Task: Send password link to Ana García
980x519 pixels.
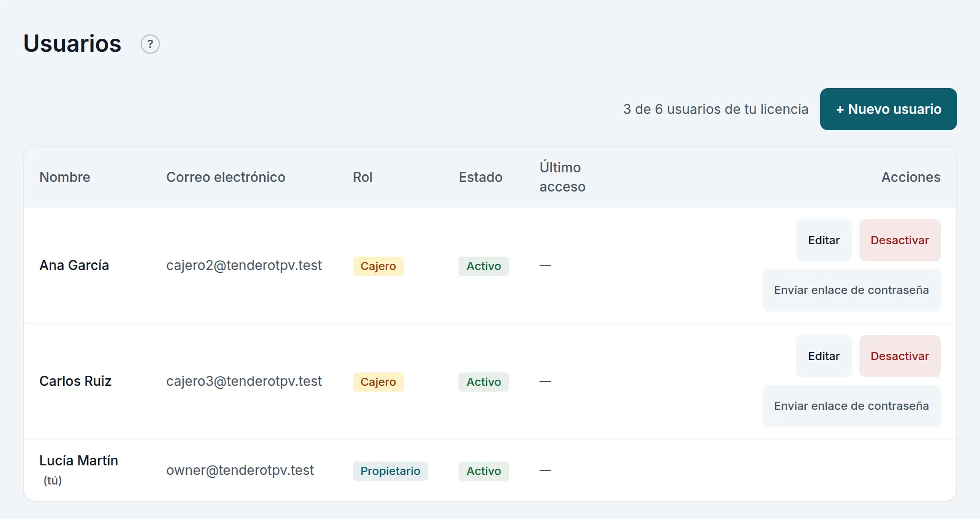Action: [x=851, y=290]
